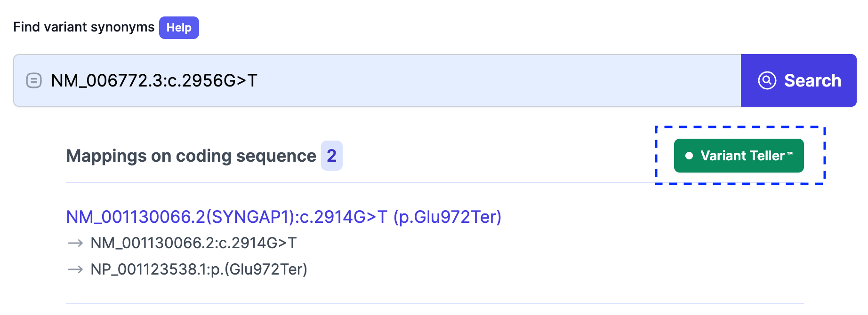Click the arrow icon before NM_001130066.2:c.2914G>T

75,243
